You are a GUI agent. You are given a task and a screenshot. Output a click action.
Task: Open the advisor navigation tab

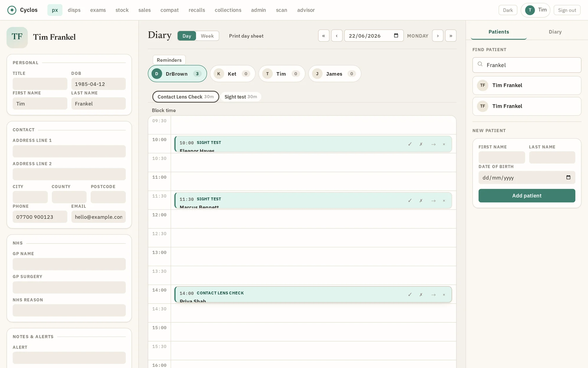coord(306,10)
